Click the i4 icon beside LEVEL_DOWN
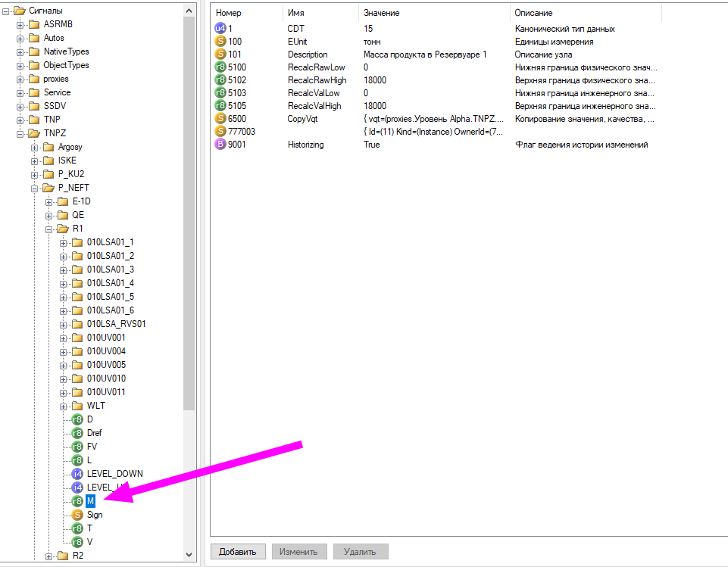The image size is (728, 567). tap(77, 473)
